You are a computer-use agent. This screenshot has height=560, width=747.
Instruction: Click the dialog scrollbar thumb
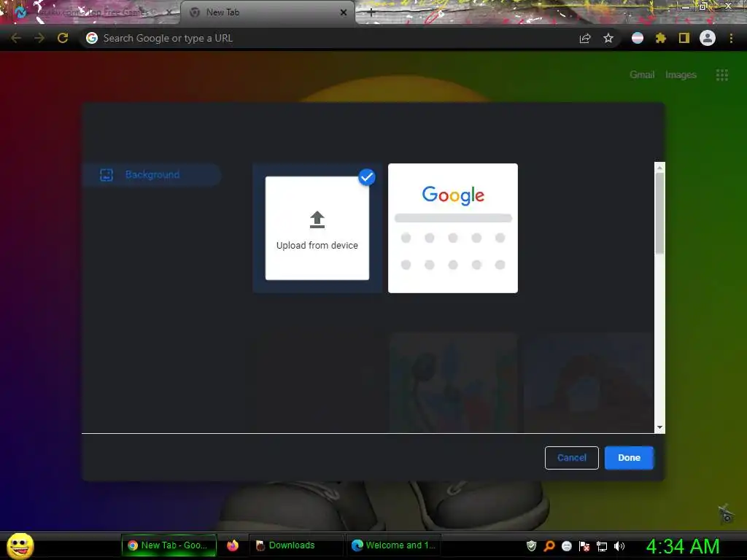(659, 214)
